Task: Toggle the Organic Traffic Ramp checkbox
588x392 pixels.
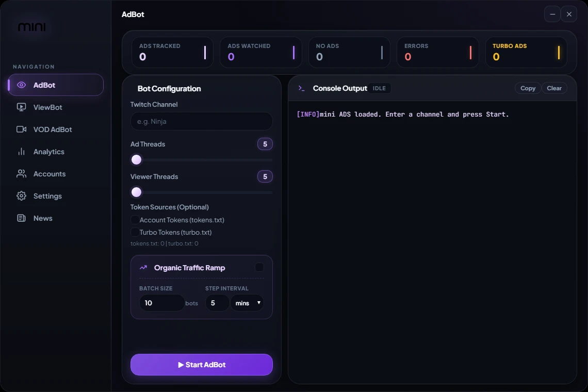Action: pyautogui.click(x=259, y=267)
